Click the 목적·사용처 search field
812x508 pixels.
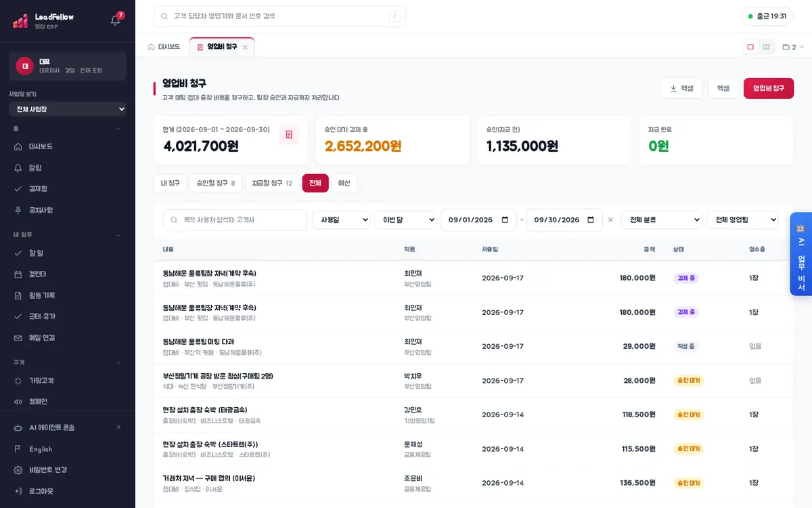pos(235,220)
